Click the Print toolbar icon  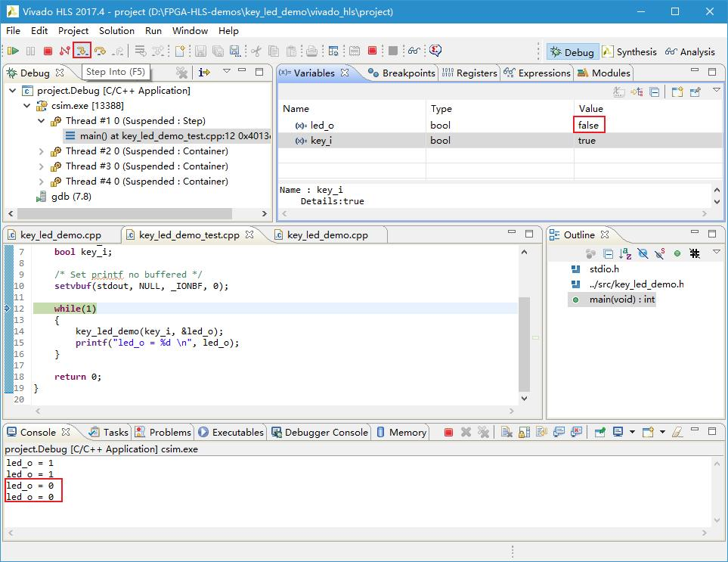312,51
